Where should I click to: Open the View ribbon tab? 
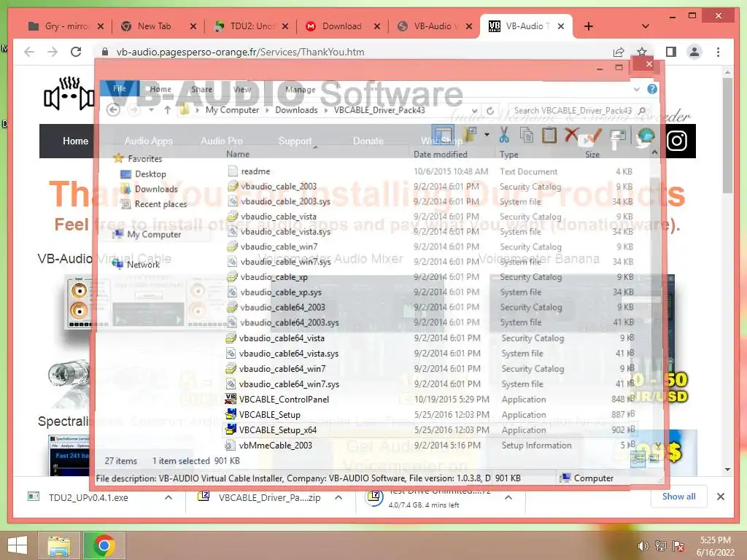click(242, 89)
